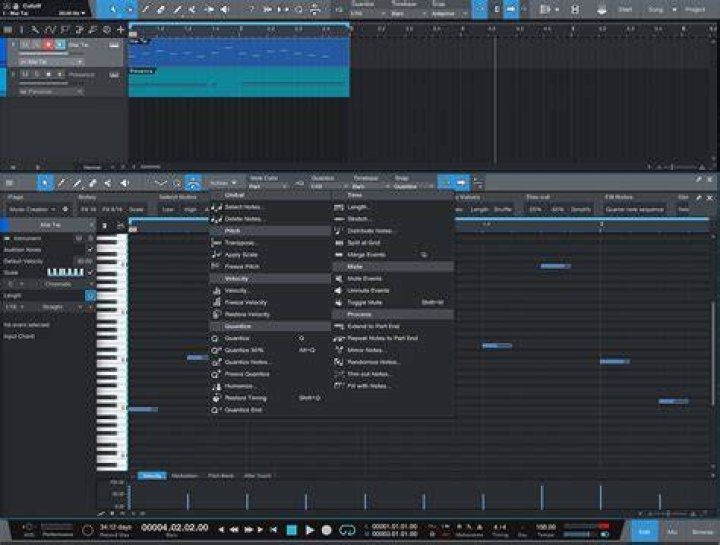Click the Stop button in the transport bar
The height and width of the screenshot is (545, 720).
click(292, 530)
